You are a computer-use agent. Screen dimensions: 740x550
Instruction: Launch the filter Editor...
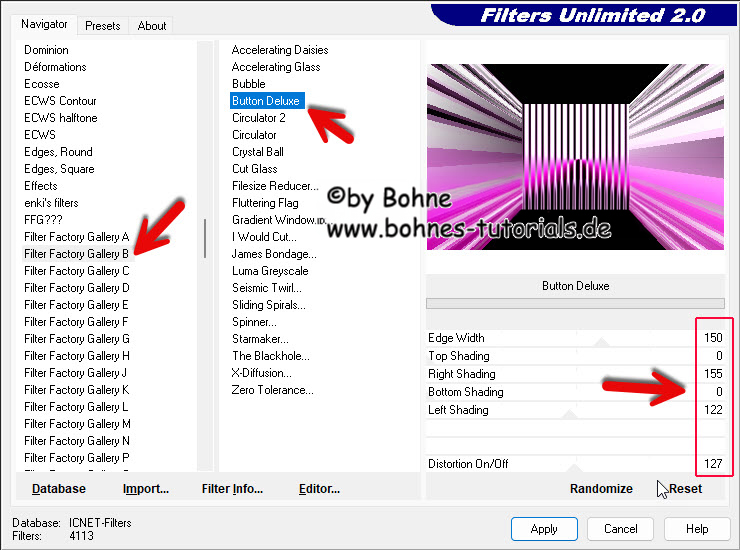319,488
